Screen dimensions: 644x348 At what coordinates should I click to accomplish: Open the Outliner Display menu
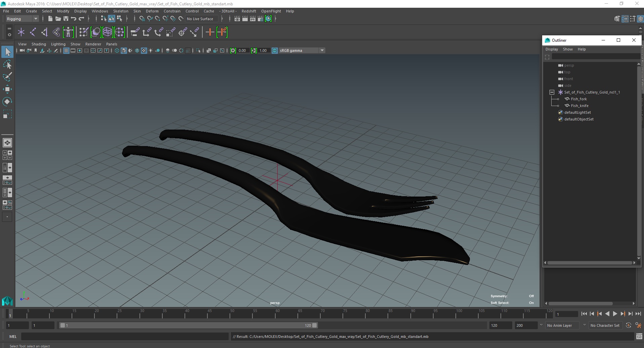pyautogui.click(x=552, y=49)
